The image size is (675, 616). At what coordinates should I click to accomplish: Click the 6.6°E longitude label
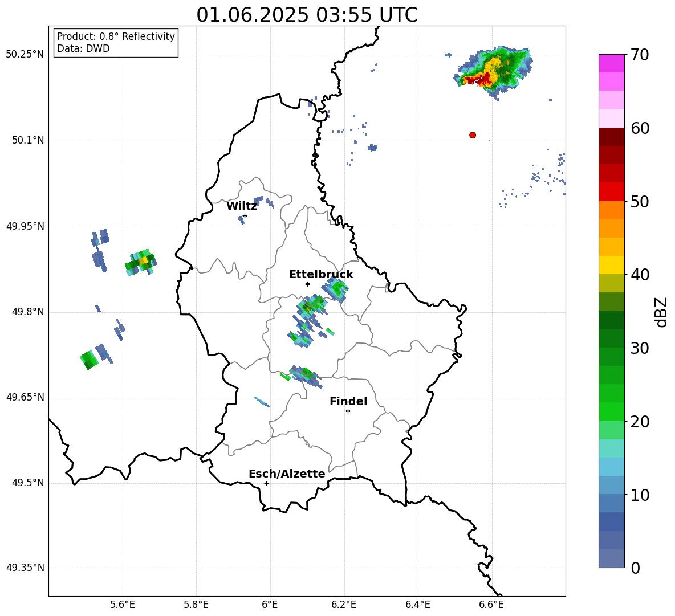(491, 605)
